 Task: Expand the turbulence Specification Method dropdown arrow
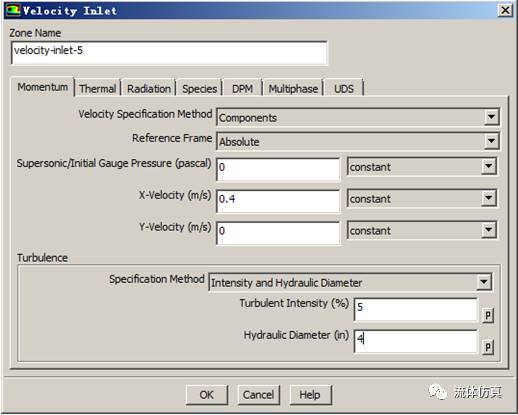[x=484, y=282]
